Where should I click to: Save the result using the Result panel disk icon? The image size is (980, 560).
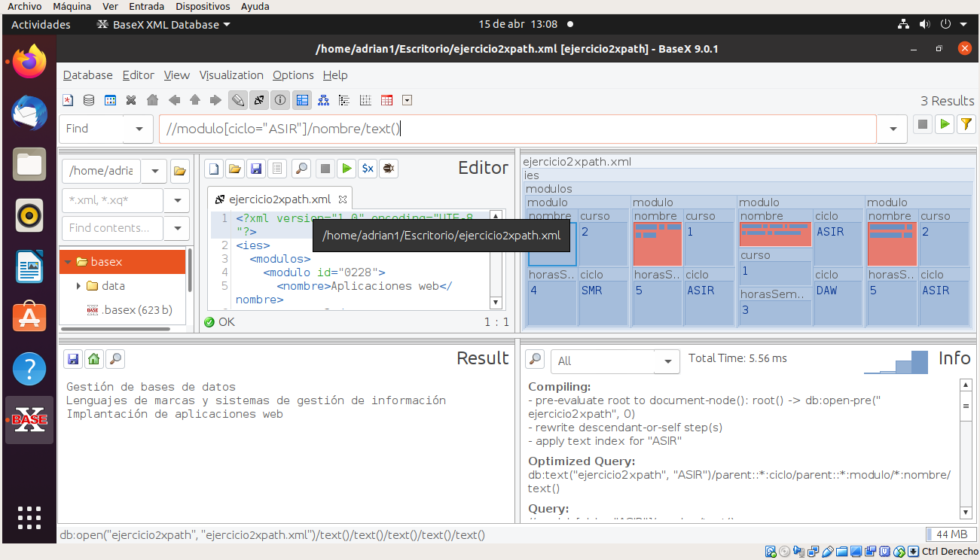[72, 359]
